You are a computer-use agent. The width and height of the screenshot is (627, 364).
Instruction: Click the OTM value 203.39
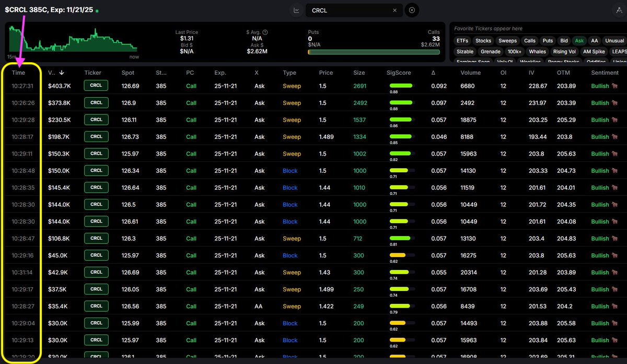[566, 103]
